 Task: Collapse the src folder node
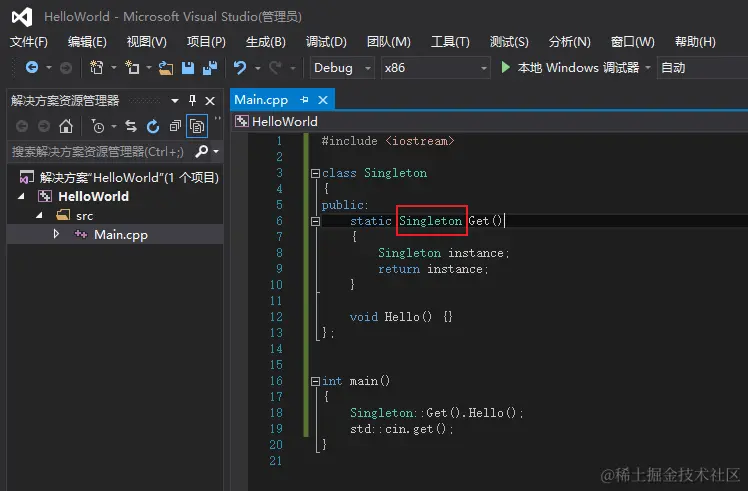click(x=40, y=215)
